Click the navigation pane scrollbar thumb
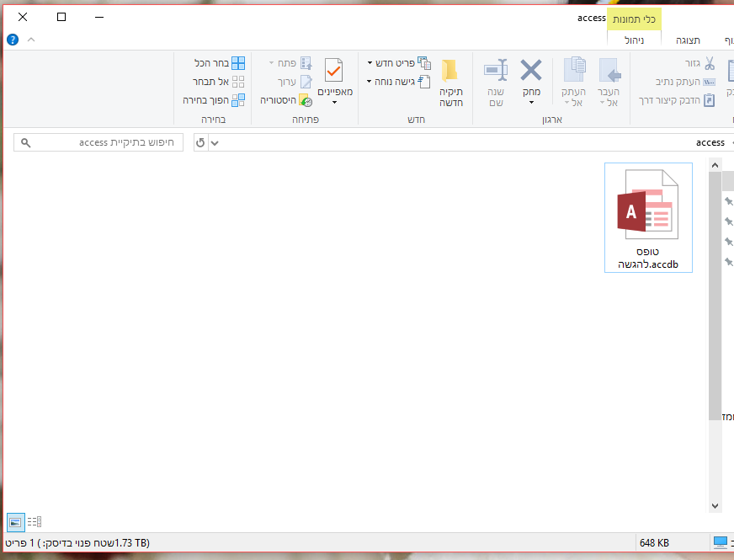Image resolution: width=734 pixels, height=560 pixels. (x=715, y=296)
